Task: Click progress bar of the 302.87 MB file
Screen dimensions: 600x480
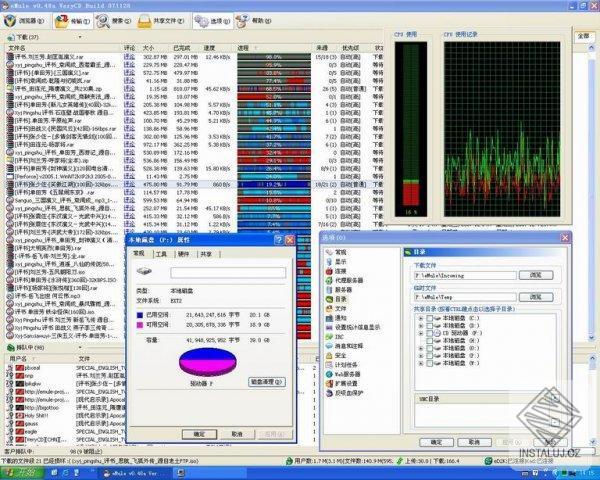Action: point(274,57)
